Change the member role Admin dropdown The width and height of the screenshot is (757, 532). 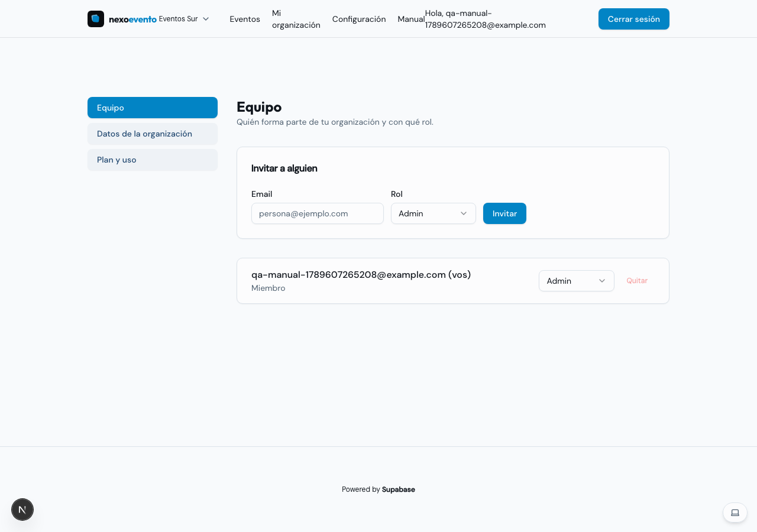point(577,281)
